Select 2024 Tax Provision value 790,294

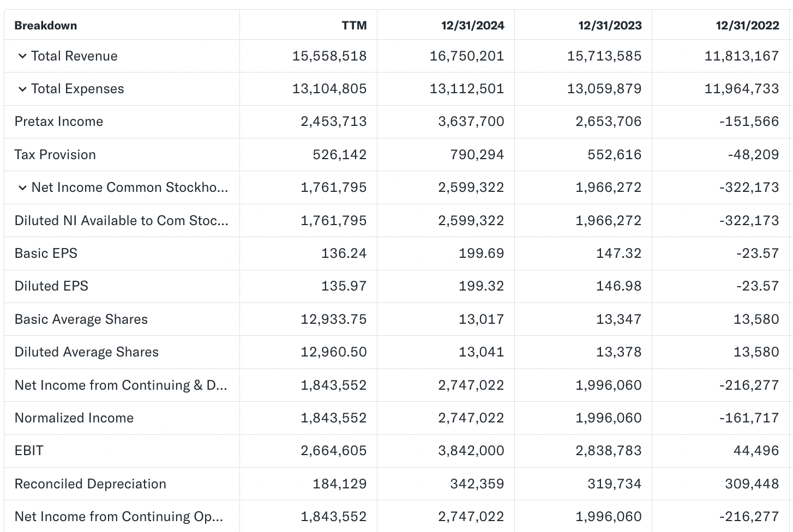[x=477, y=155]
